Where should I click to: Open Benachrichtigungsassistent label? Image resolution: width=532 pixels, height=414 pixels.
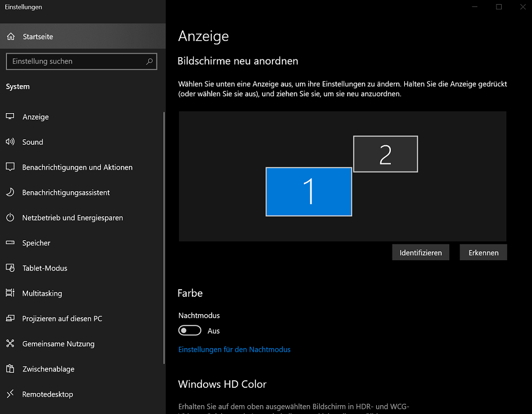coord(66,192)
